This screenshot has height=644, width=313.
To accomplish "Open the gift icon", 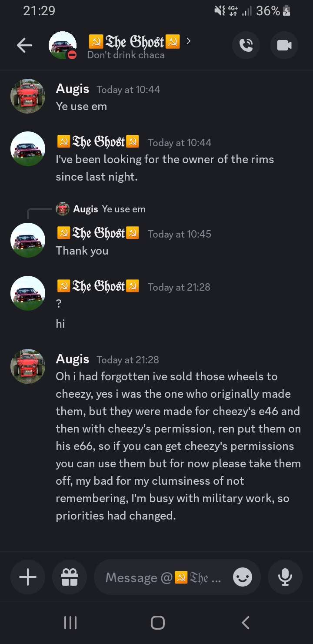I will 69,577.
